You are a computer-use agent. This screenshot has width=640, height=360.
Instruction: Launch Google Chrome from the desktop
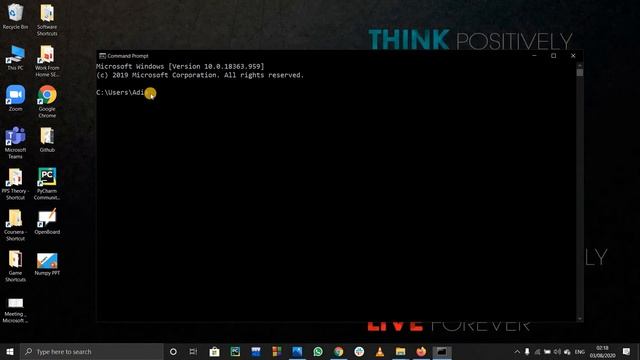click(47, 102)
